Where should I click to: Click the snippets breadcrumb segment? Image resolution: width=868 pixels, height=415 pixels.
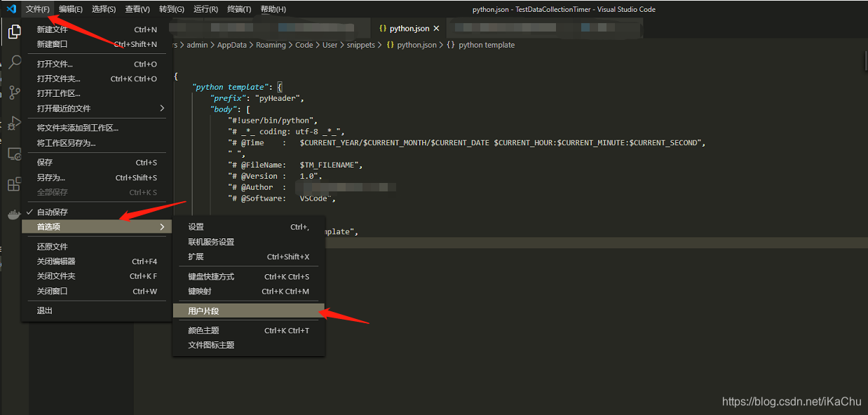click(x=360, y=45)
